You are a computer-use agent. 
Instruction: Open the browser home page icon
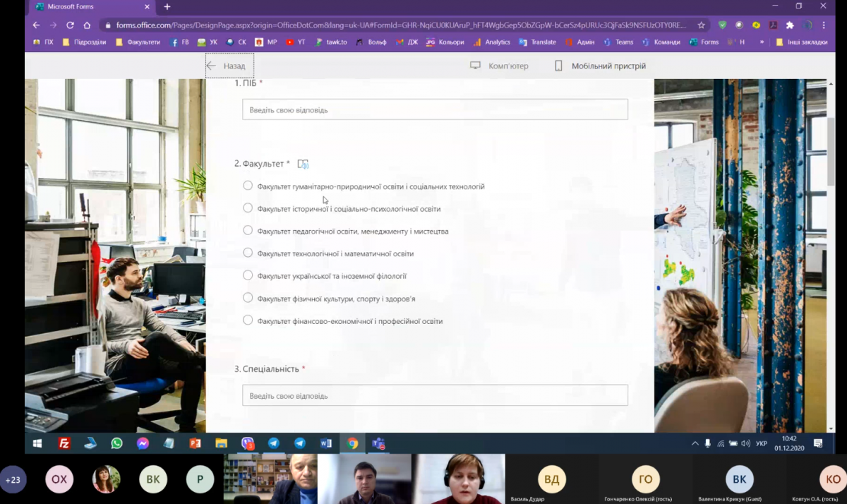87,25
